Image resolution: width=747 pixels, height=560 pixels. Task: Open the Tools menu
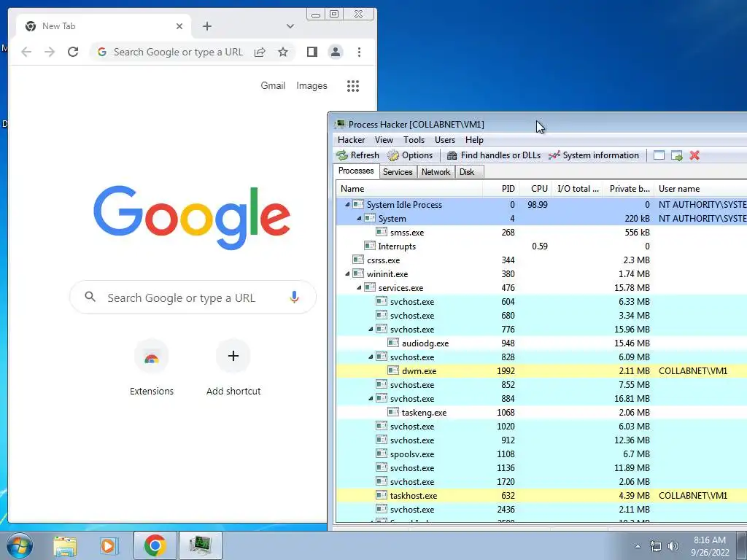414,140
